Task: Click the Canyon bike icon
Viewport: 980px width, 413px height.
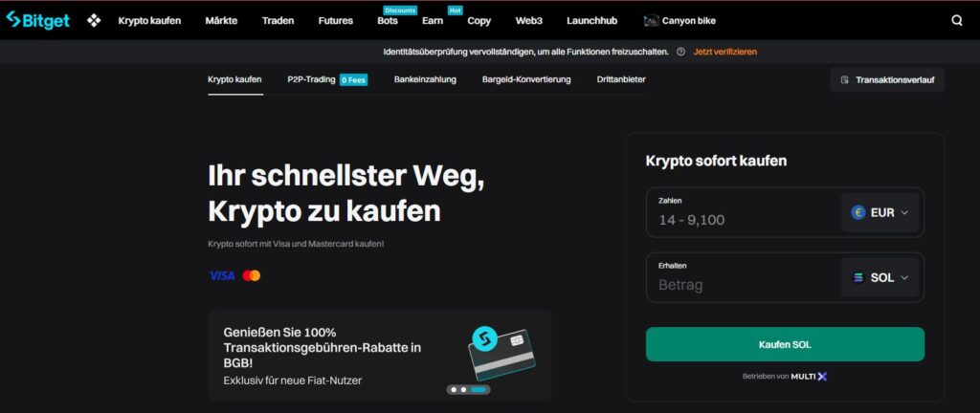Action: point(651,21)
